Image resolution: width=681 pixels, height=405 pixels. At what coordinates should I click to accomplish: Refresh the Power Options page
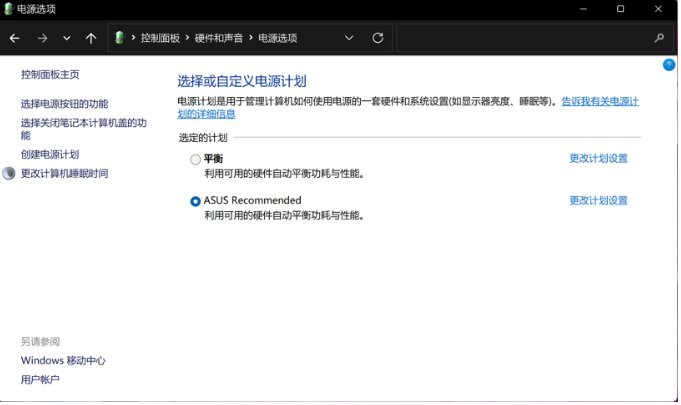coord(378,38)
